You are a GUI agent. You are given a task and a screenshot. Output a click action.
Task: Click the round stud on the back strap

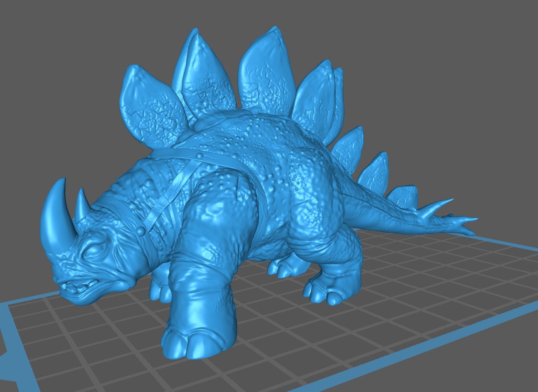coord(199,155)
